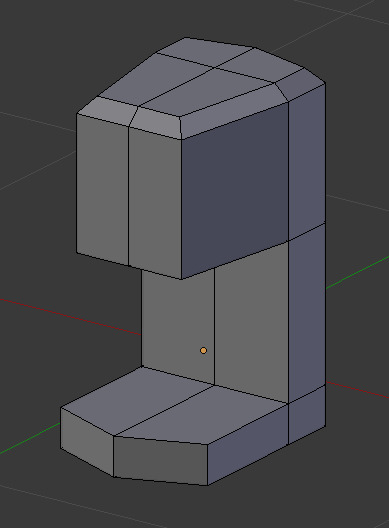Viewport: 389px width, 528px height.
Task: Select the leftmost sloped bevel on the top
Action: point(107,111)
